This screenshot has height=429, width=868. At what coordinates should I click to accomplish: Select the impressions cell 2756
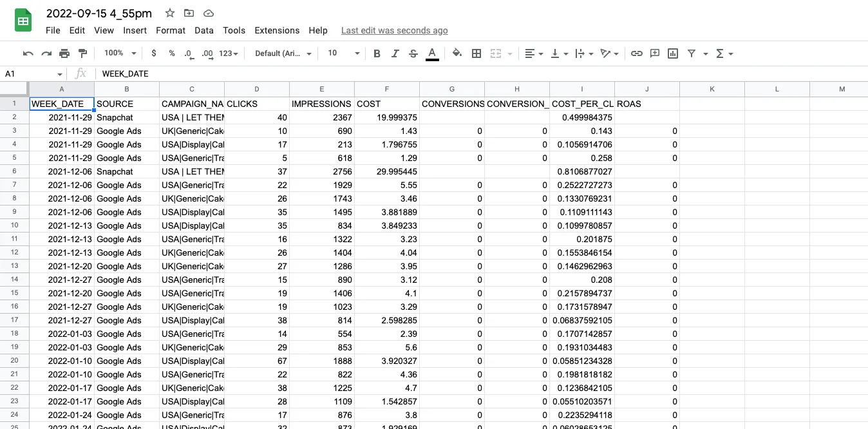[x=322, y=171]
